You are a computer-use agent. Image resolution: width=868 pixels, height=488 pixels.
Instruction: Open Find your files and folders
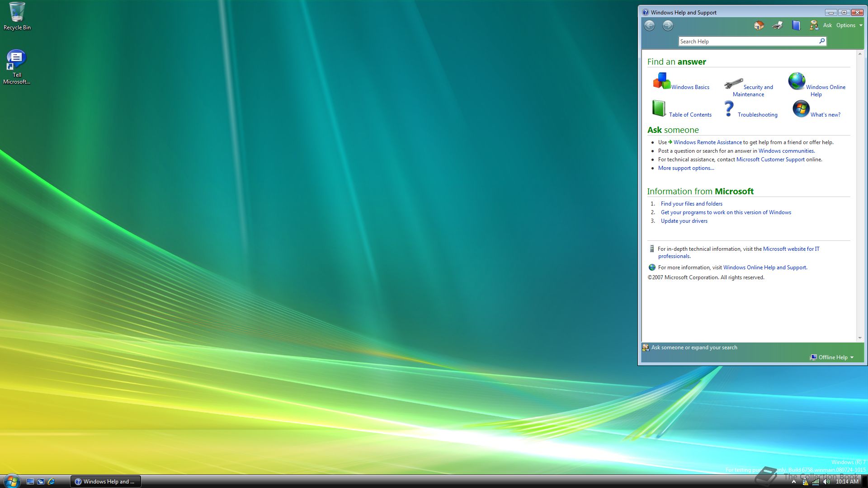pyautogui.click(x=692, y=204)
